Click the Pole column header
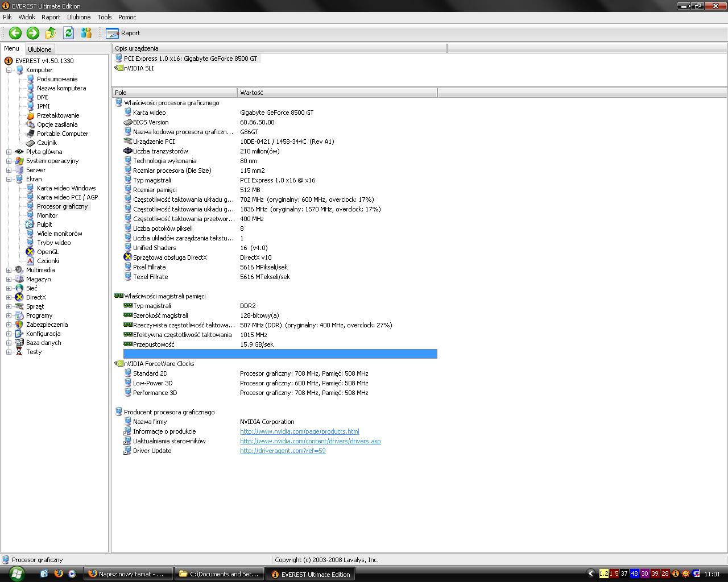This screenshot has height=582, width=728. click(x=175, y=93)
